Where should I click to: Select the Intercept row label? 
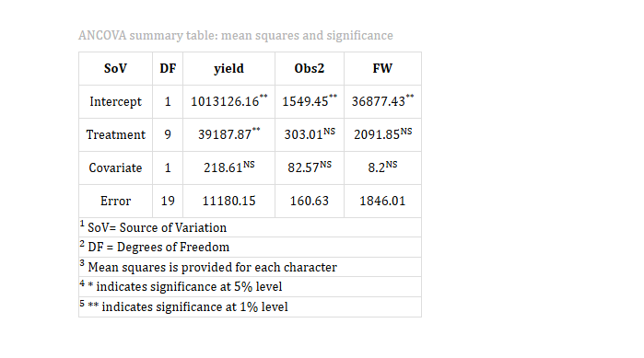pyautogui.click(x=115, y=102)
